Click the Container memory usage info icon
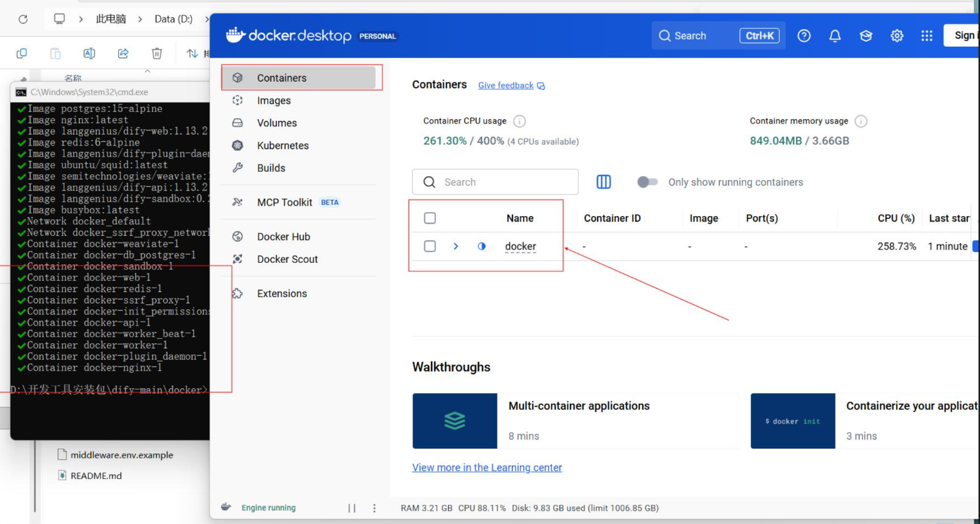The height and width of the screenshot is (524, 980). (861, 121)
